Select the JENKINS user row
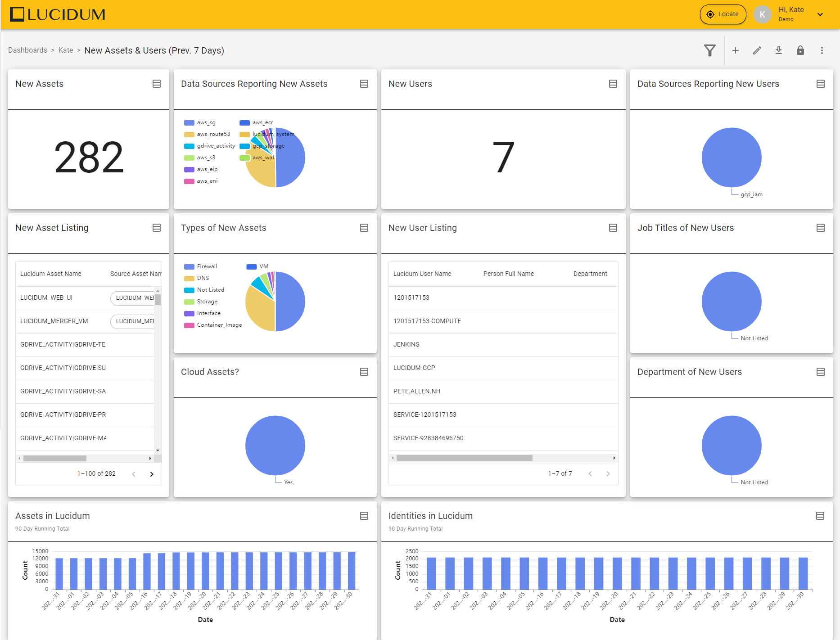The height and width of the screenshot is (640, 840). pyautogui.click(x=503, y=344)
